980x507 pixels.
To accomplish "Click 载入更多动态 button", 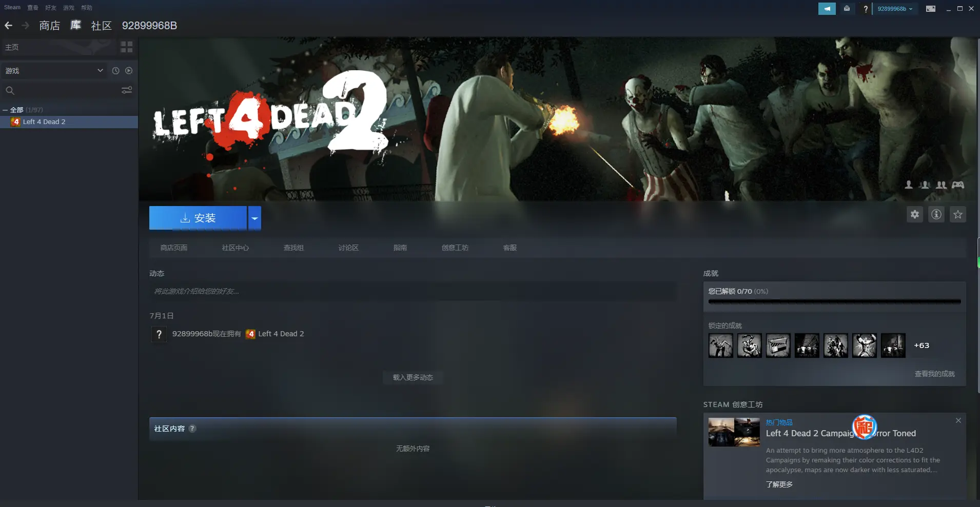I will coord(413,377).
